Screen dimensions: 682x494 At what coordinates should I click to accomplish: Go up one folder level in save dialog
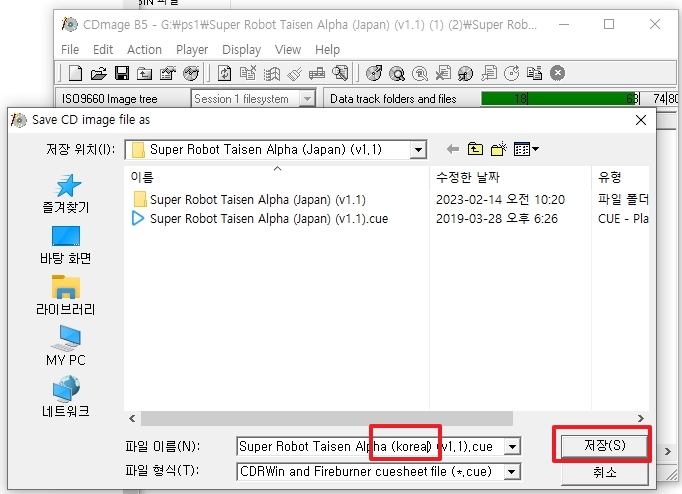point(475,149)
